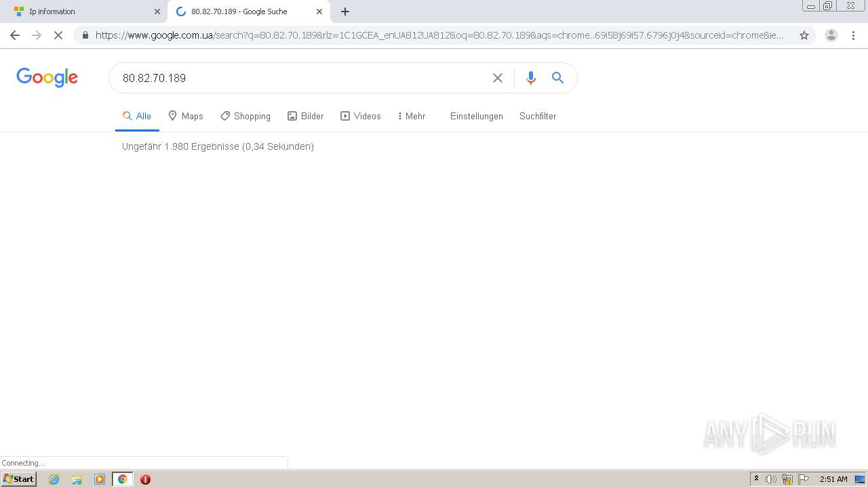Select the 80.82.70.189 Google Suche tab
The image size is (868, 488).
point(249,12)
